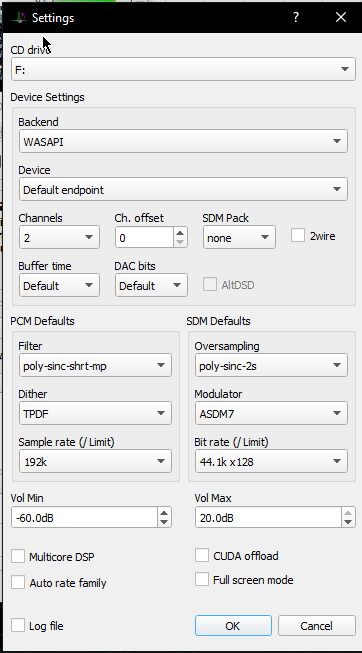Viewport: 362px width, 653px height.
Task: Open the PCM Filter dropdown showing poly-sinc-shrt-mp
Action: click(x=95, y=365)
